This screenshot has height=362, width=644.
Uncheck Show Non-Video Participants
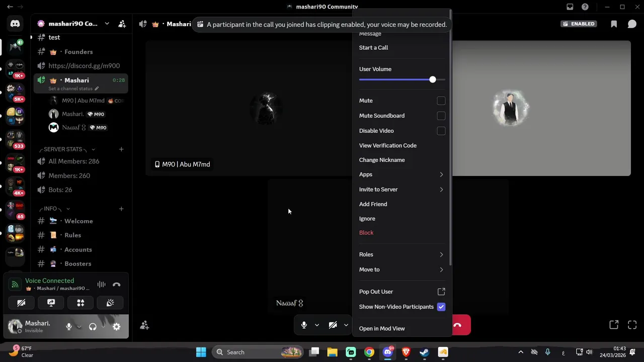click(x=441, y=307)
